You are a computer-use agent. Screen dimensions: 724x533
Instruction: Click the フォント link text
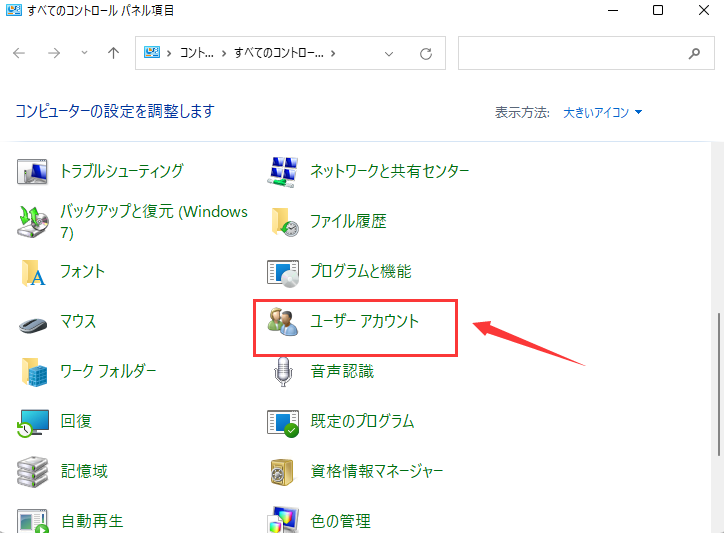pos(83,272)
